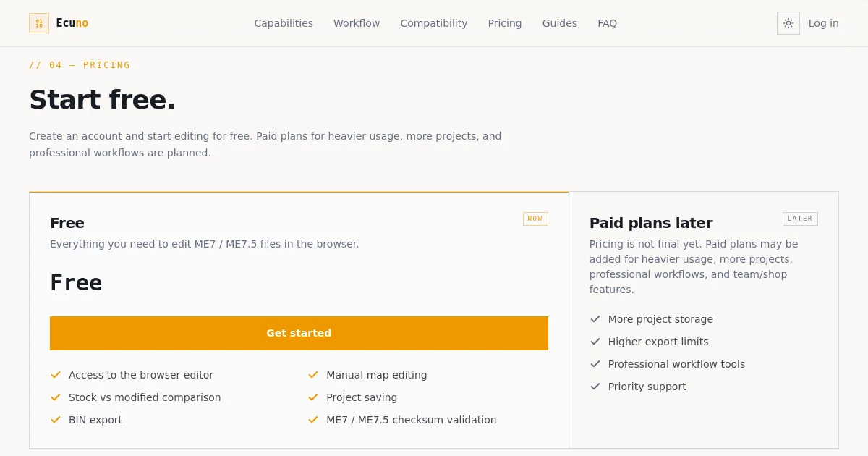The image size is (868, 456).
Task: Jump to the FAQ nav item
Action: pos(608,23)
